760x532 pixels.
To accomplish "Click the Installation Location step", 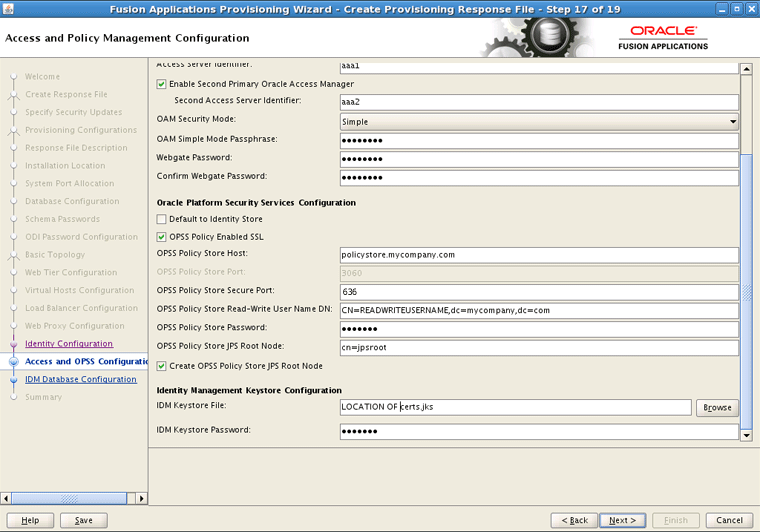I will (x=65, y=166).
